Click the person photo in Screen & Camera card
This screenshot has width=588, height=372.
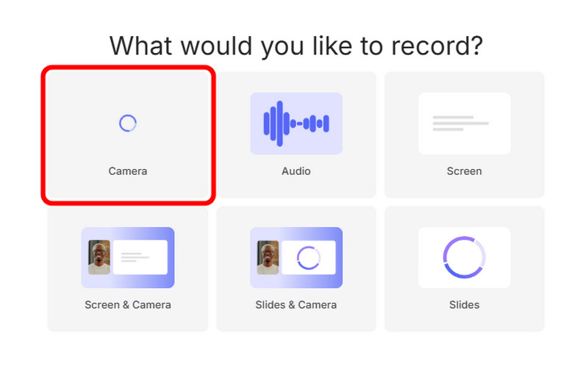tap(99, 257)
